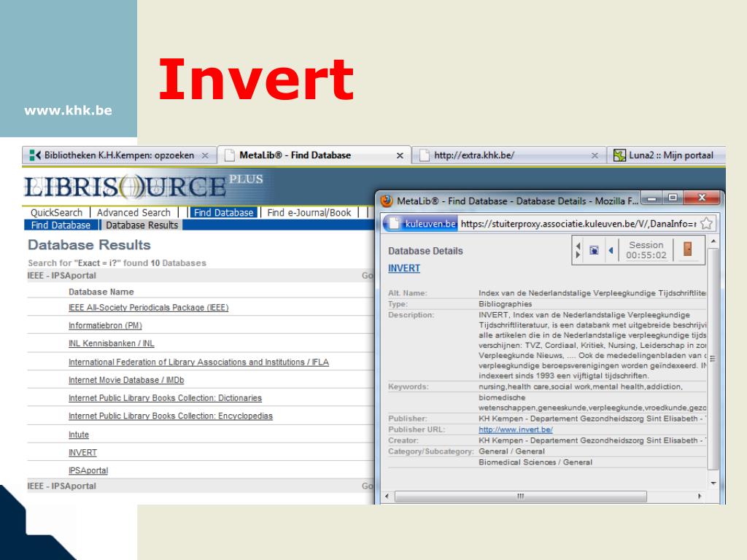This screenshot has height=560, width=747.
Task: Click the 'Biomedical Sciences / General' category value
Action: click(535, 462)
